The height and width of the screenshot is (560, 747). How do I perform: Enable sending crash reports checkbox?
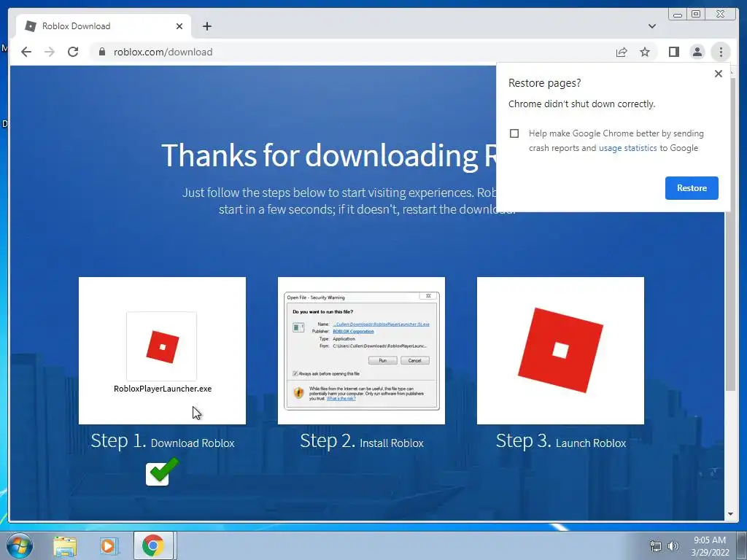[514, 133]
